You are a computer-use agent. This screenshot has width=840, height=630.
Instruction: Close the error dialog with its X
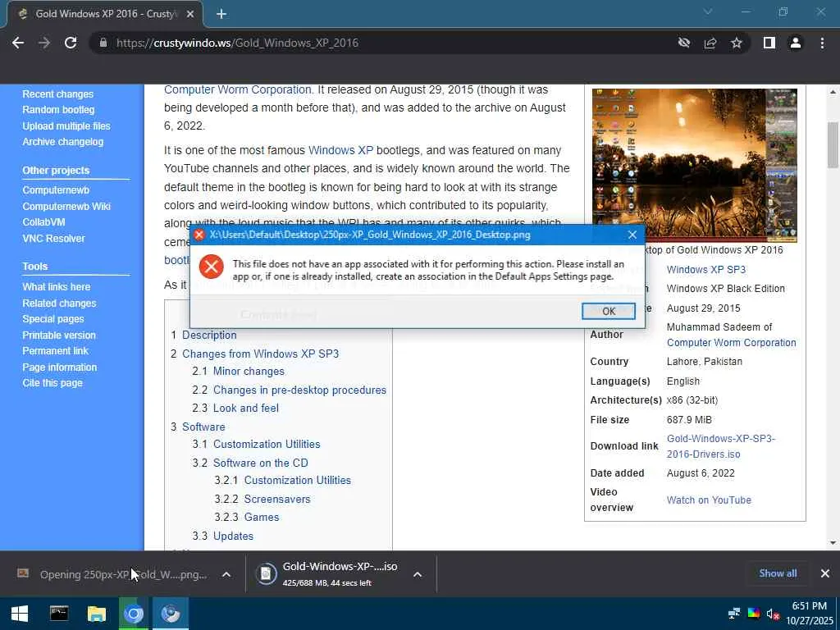click(632, 235)
